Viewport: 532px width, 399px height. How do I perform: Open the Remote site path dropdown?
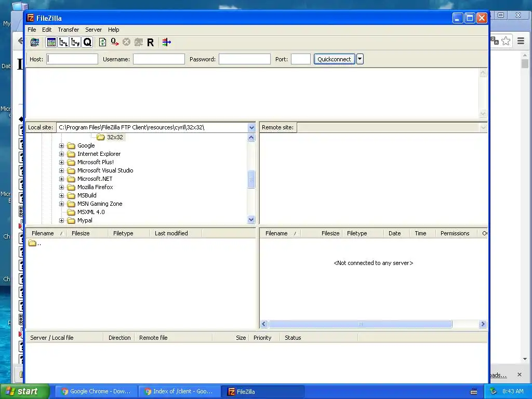click(483, 128)
